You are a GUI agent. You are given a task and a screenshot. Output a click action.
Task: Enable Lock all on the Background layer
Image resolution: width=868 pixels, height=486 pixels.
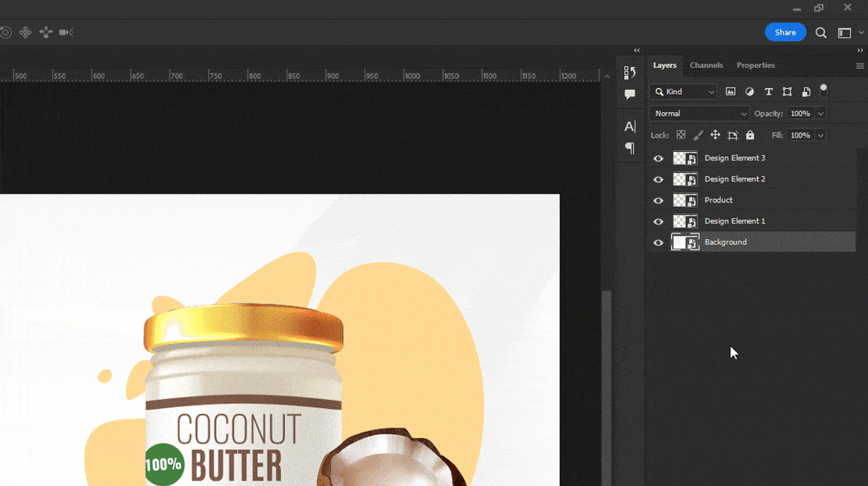tap(750, 135)
